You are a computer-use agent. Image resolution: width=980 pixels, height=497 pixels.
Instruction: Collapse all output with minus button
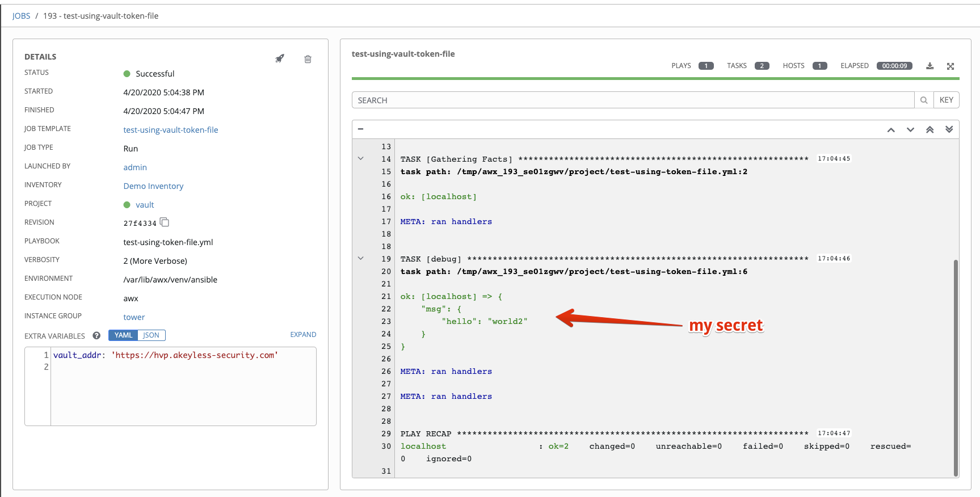[360, 129]
